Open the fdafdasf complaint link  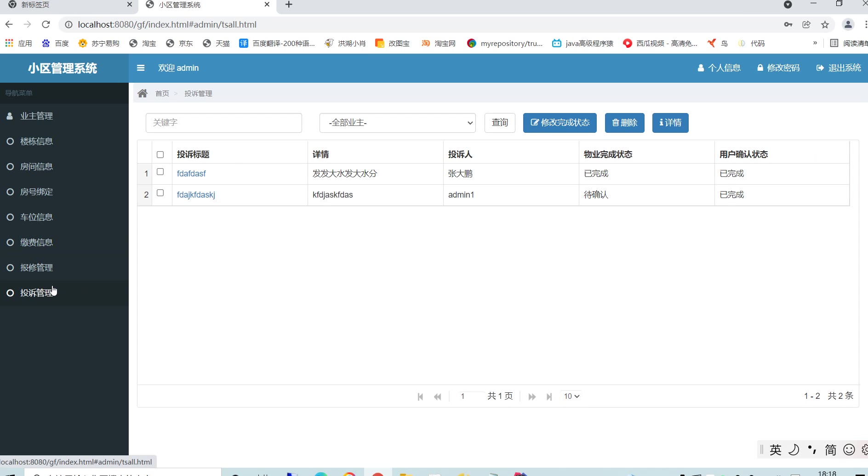point(191,174)
